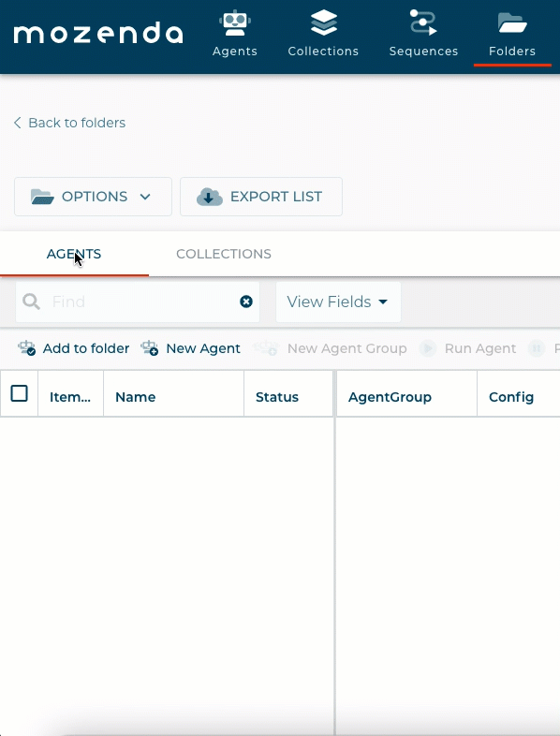
Task: Switch to the AGENTS tab
Action: (x=74, y=254)
